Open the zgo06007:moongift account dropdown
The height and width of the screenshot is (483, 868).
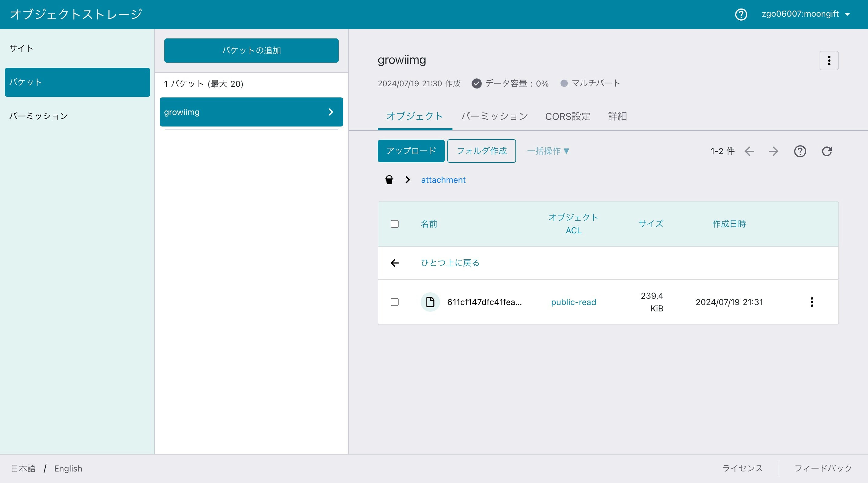click(x=805, y=14)
